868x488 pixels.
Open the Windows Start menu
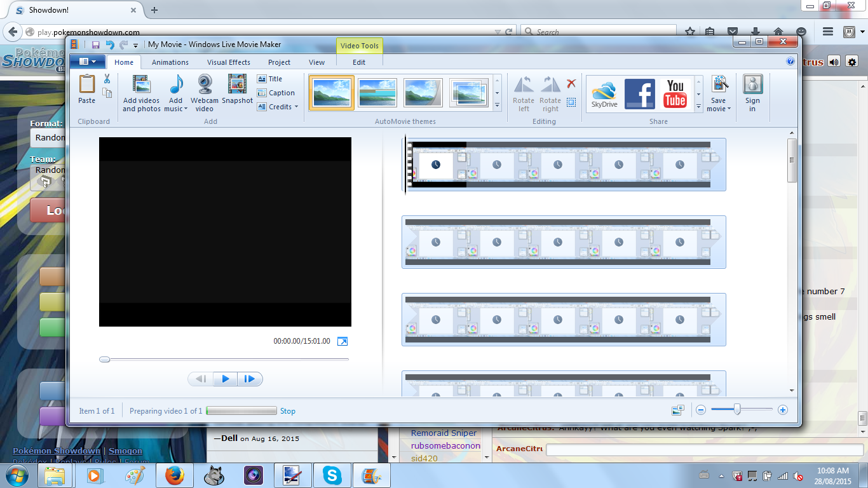pos(16,475)
